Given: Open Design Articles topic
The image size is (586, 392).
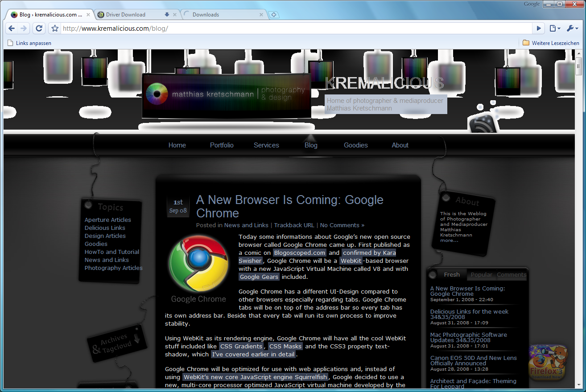Looking at the screenshot, I should (105, 236).
